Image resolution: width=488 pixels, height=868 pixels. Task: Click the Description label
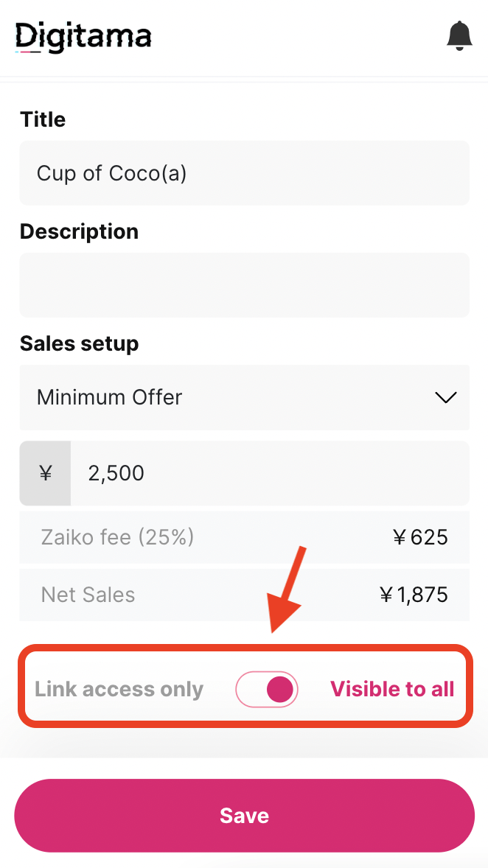coord(79,231)
